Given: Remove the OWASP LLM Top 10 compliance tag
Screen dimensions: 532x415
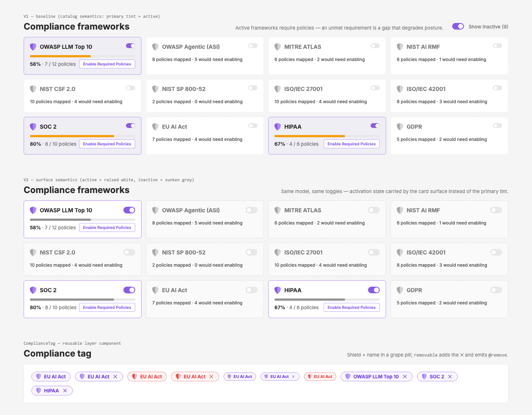Looking at the screenshot, I should [405, 377].
